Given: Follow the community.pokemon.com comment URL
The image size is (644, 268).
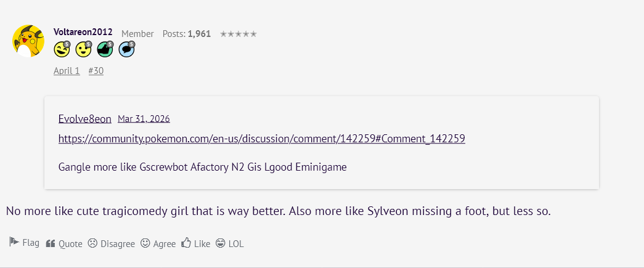Looking at the screenshot, I should (261, 139).
